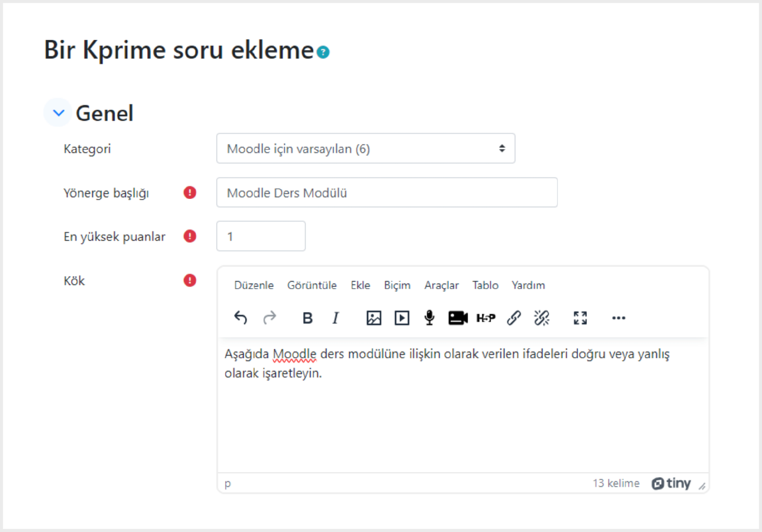Open the Ekle editor menu
The width and height of the screenshot is (762, 532).
[360, 285]
